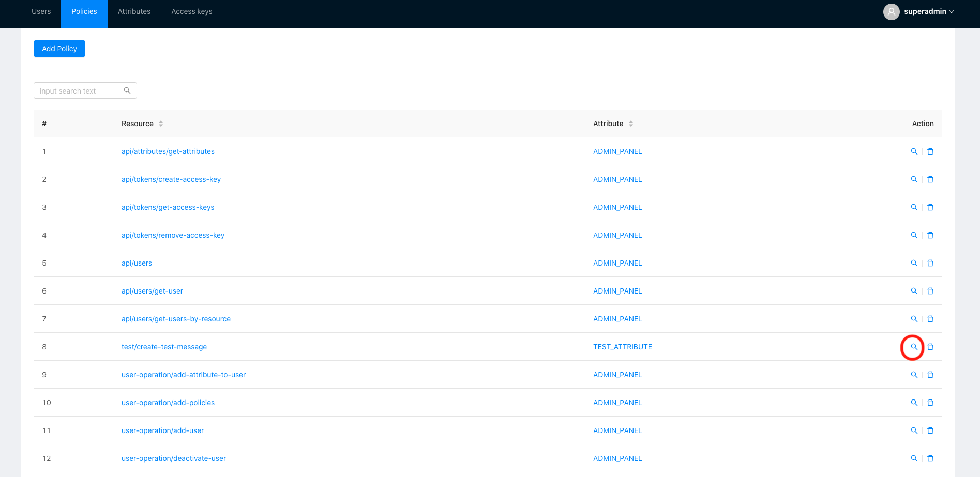Image resolution: width=980 pixels, height=477 pixels.
Task: Open the api/users/get-user resource link
Action: [153, 291]
